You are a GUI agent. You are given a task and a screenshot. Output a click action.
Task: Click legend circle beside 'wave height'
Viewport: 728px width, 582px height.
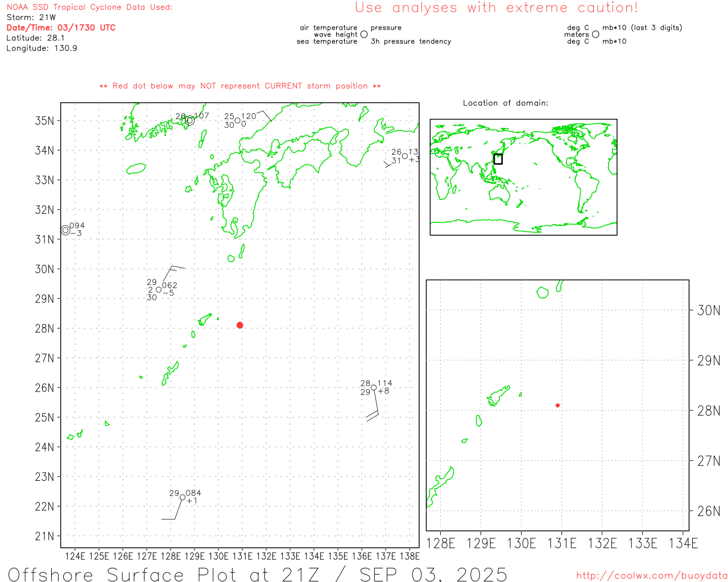click(x=364, y=34)
